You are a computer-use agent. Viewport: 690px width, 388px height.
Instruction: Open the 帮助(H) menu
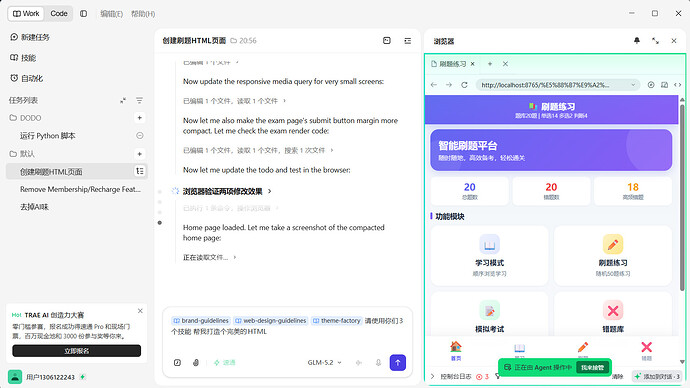[143, 14]
